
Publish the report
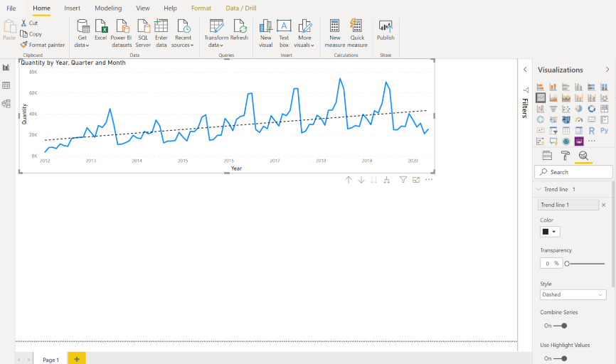[x=386, y=31]
